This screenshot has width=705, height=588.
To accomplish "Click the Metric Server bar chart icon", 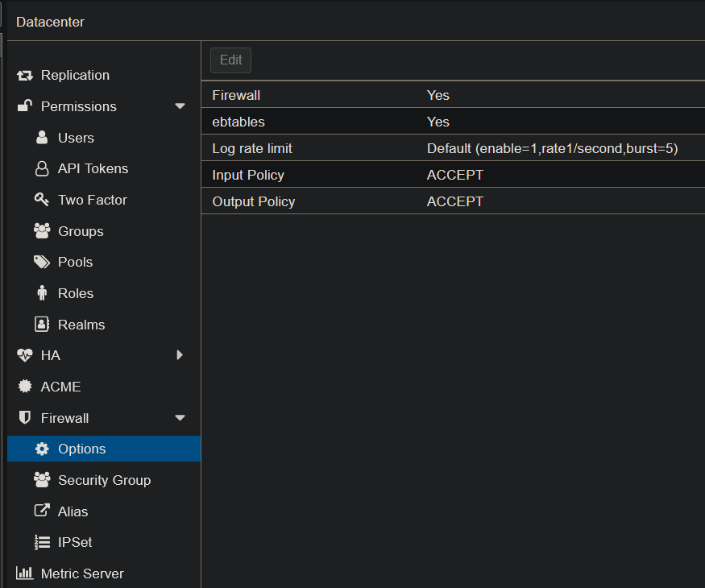I will [x=25, y=574].
